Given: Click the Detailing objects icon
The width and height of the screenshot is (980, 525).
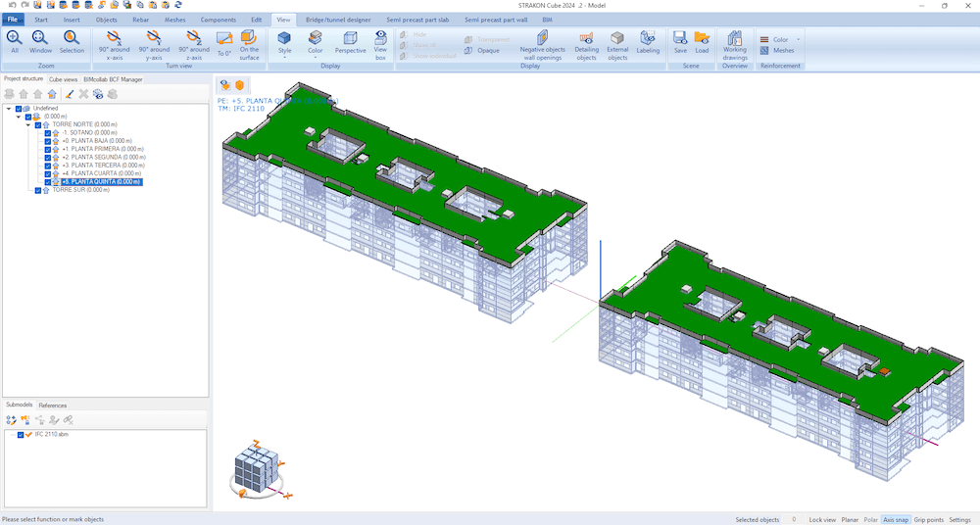Looking at the screenshot, I should 586,44.
